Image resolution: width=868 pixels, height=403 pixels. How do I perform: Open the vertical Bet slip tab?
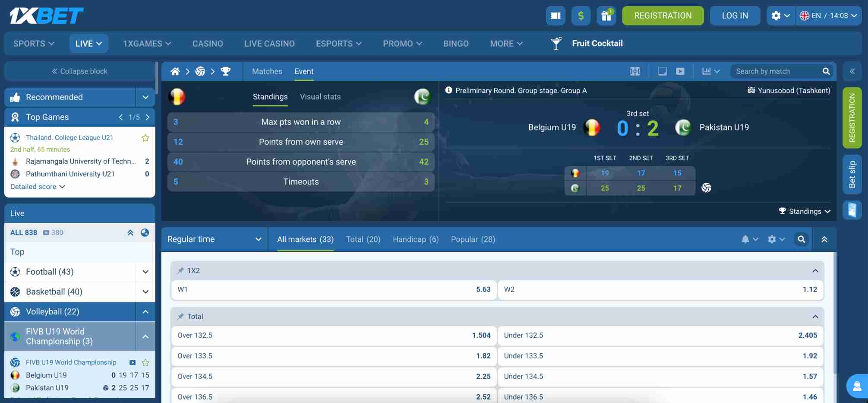tap(852, 174)
